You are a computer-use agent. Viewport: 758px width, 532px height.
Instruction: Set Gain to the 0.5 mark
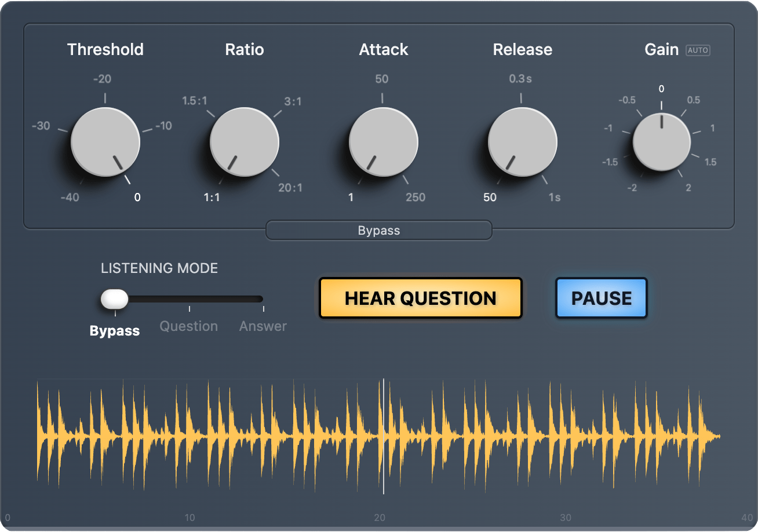click(x=694, y=100)
